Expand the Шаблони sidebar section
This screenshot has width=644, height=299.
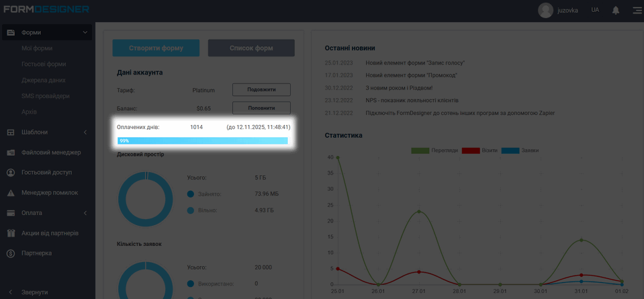pyautogui.click(x=85, y=132)
